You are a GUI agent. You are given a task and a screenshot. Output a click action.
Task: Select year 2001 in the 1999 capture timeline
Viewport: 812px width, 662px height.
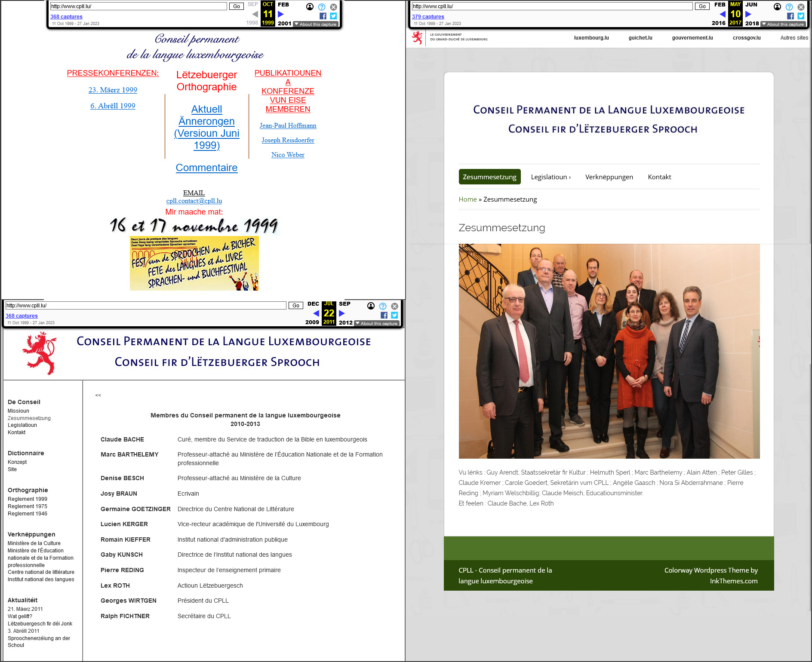click(284, 23)
